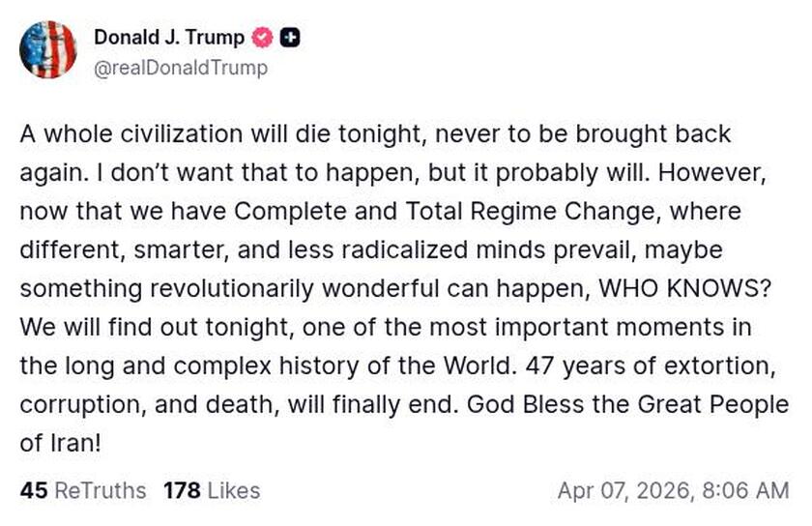Image resolution: width=812 pixels, height=526 pixels.
Task: View the 178 Likes list
Action: coord(212,490)
